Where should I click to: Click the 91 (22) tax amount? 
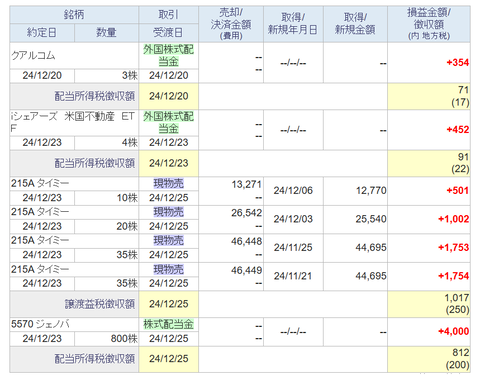pyautogui.click(x=429, y=163)
